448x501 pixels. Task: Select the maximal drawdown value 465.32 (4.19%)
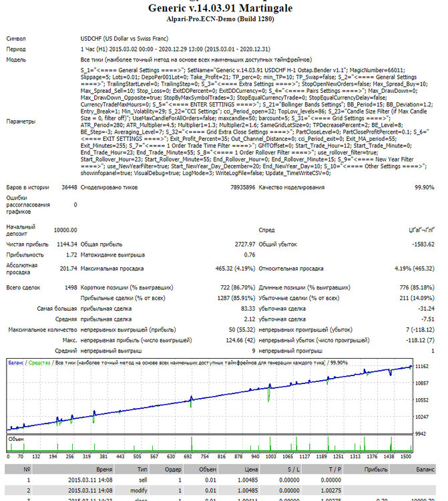(235, 269)
